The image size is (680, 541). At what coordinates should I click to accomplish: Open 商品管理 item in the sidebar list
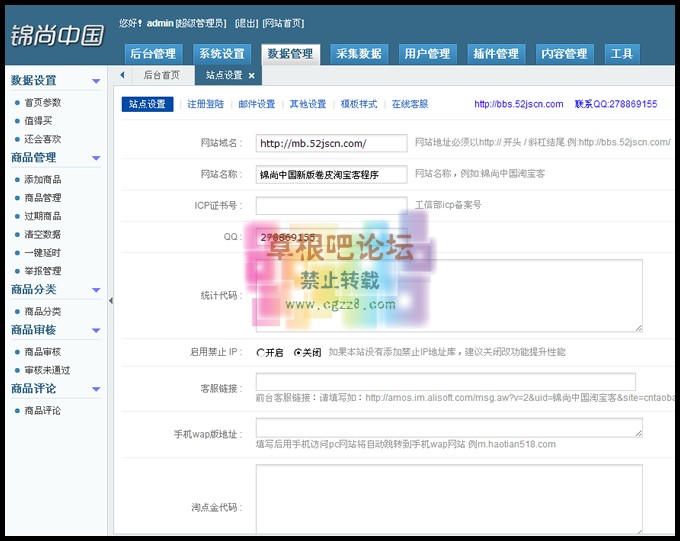click(42, 198)
